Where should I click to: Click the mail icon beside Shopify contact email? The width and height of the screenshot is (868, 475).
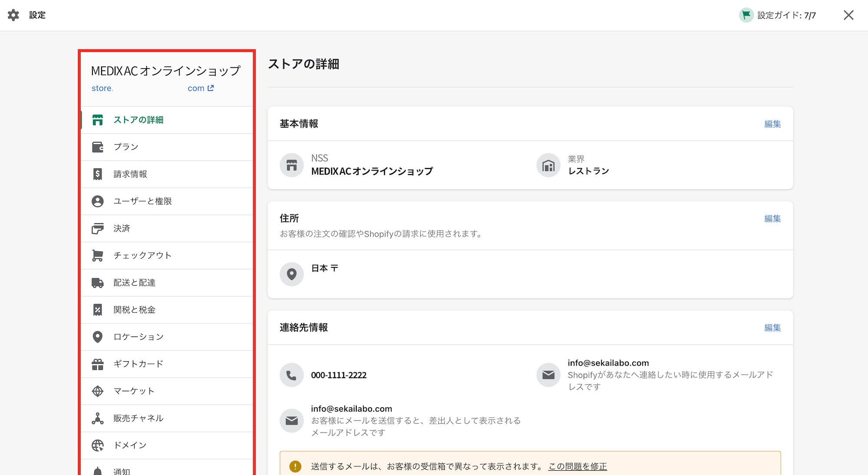click(x=549, y=375)
